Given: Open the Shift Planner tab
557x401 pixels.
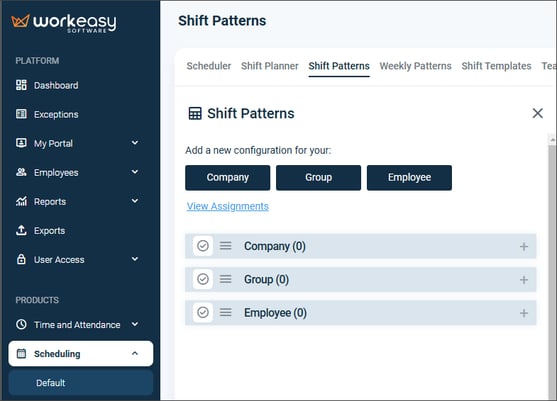Looking at the screenshot, I should pyautogui.click(x=270, y=66).
